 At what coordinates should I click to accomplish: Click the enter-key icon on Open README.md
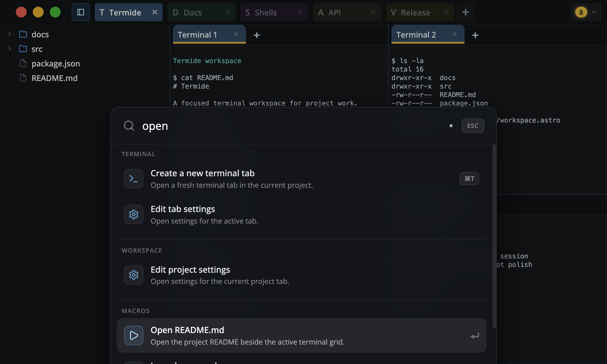(x=475, y=336)
